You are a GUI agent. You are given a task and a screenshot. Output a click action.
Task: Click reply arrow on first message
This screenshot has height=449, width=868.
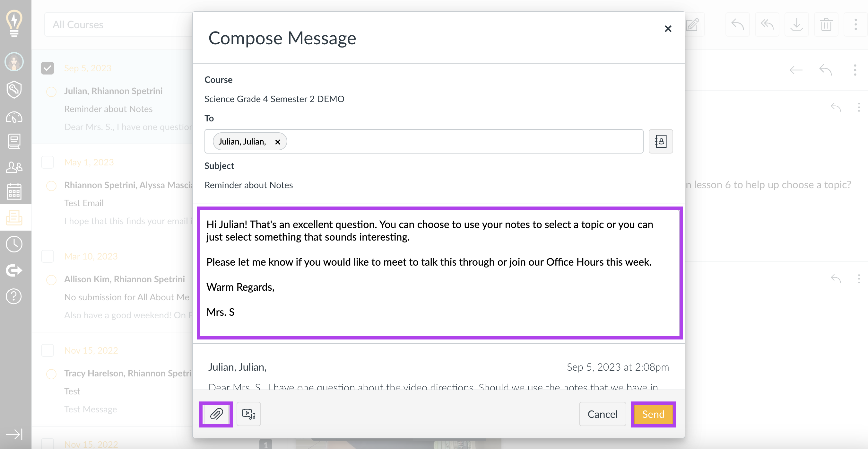click(x=836, y=108)
